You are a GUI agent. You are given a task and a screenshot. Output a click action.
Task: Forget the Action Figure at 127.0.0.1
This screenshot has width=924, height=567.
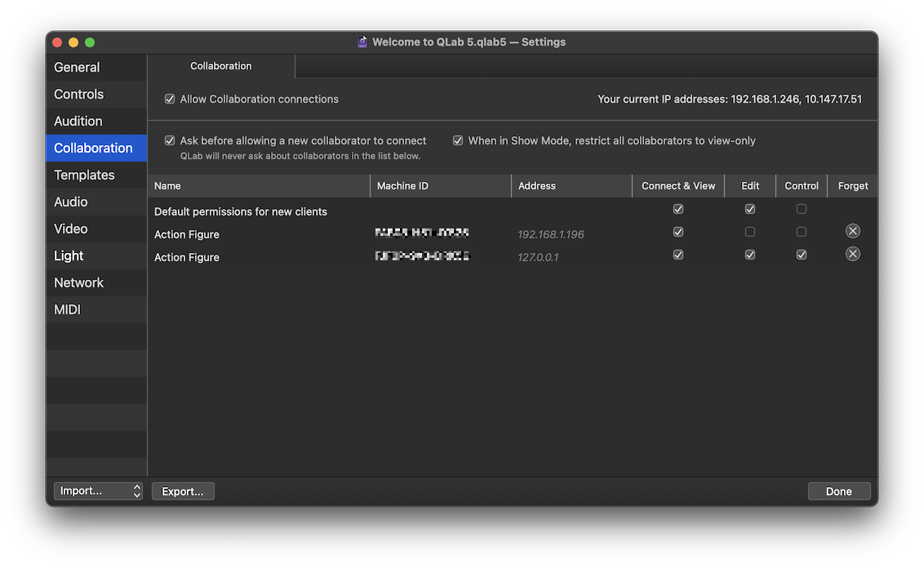point(852,254)
